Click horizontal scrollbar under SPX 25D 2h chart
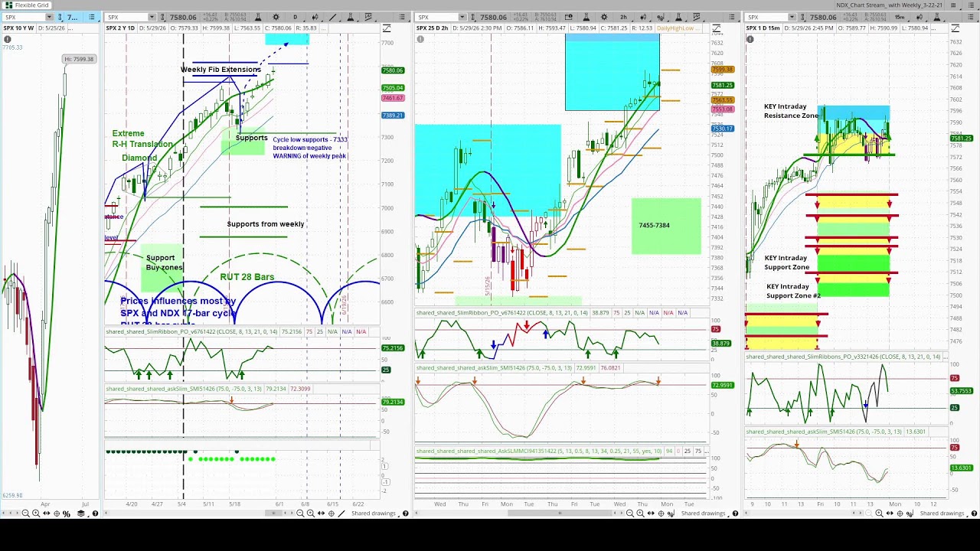980x551 pixels. tap(559, 513)
